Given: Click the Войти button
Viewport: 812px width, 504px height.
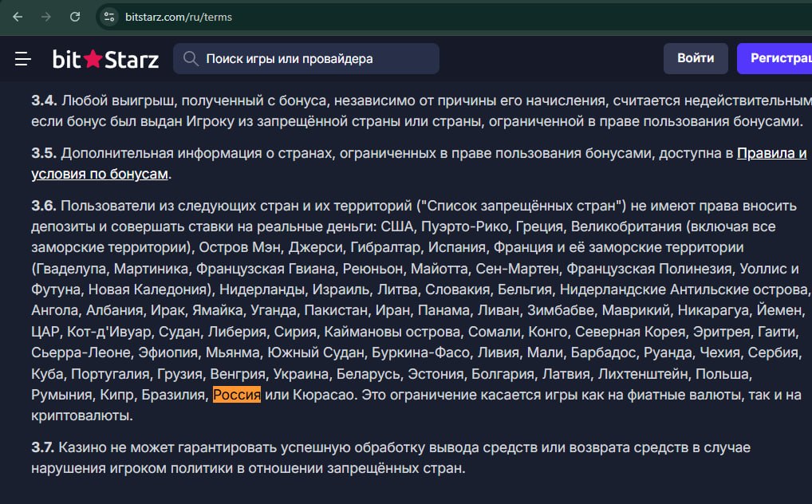Looking at the screenshot, I should coord(695,58).
